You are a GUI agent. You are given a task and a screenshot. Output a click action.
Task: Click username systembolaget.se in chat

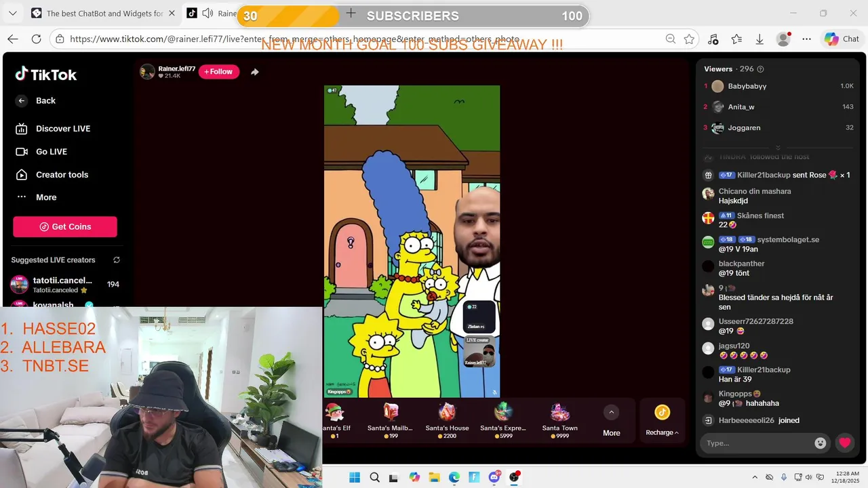(788, 240)
